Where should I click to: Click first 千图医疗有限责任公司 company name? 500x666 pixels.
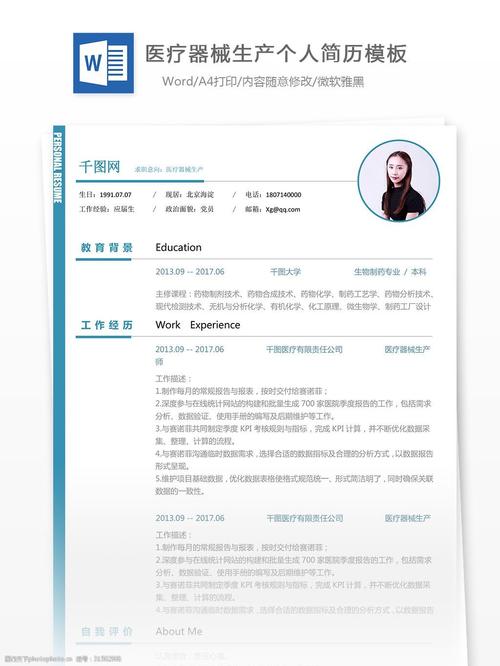(x=304, y=350)
